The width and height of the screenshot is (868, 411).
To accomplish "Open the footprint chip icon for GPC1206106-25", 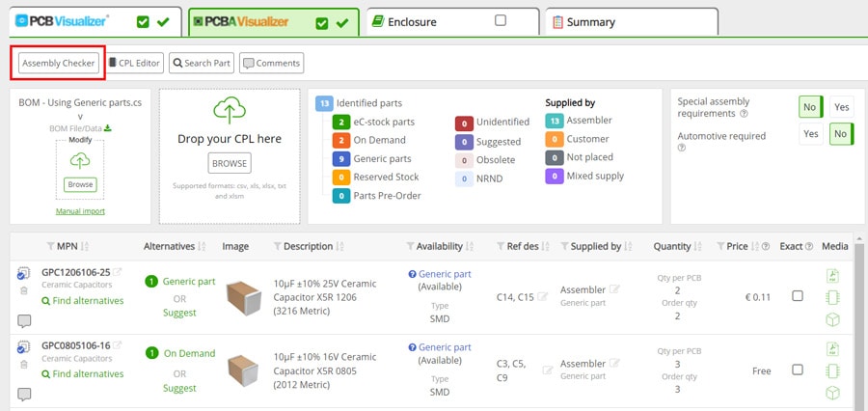I will click(x=832, y=297).
